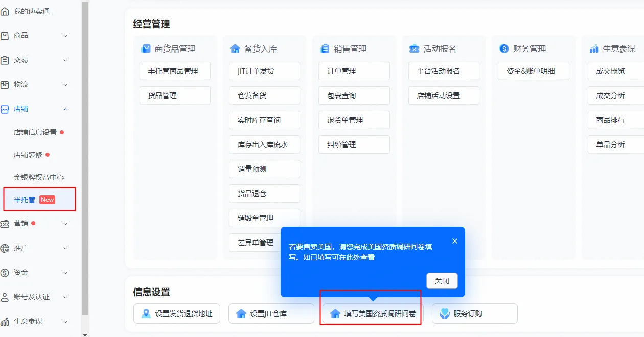Click the 商品 sidebar icon
This screenshot has width=644, height=337.
[5, 36]
